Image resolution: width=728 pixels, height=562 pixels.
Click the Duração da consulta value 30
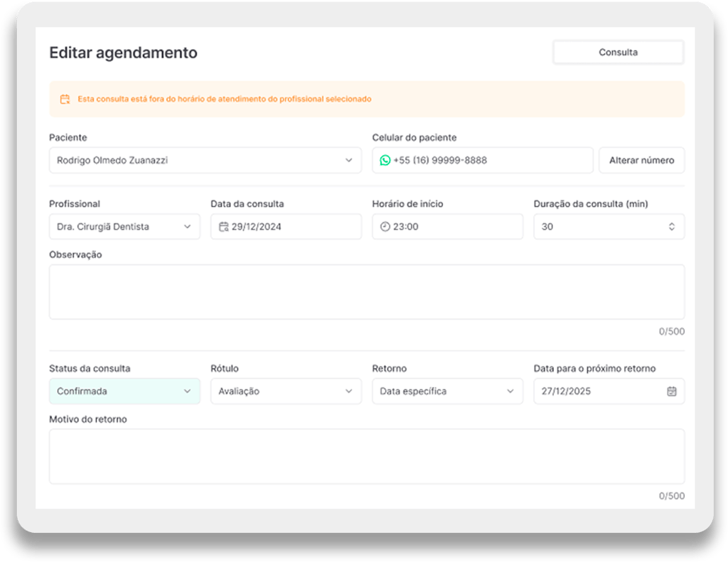click(x=547, y=227)
